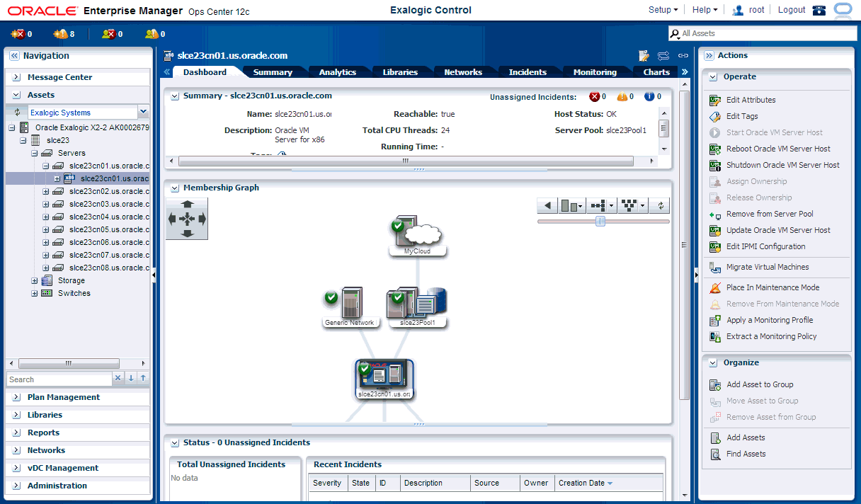
Task: Click the graph back arrow button
Action: tap(547, 205)
